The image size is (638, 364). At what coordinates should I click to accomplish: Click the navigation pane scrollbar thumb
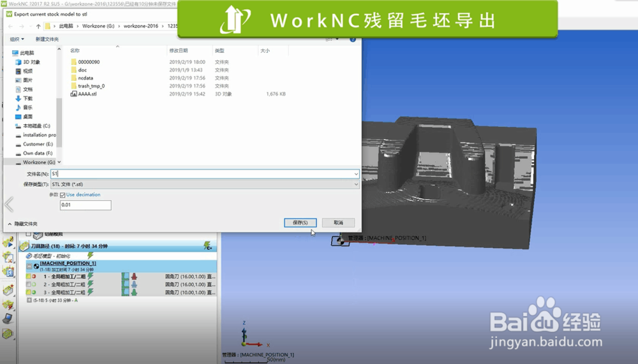point(59,122)
